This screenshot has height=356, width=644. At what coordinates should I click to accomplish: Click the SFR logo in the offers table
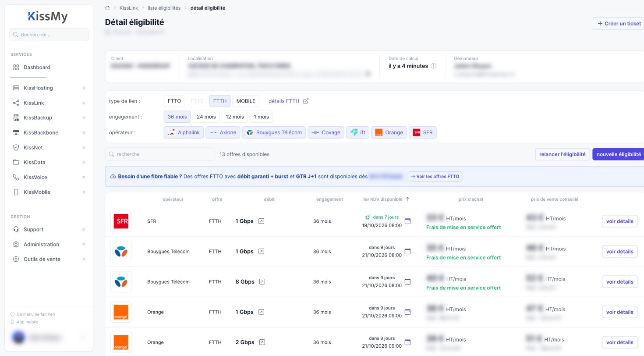pos(121,221)
